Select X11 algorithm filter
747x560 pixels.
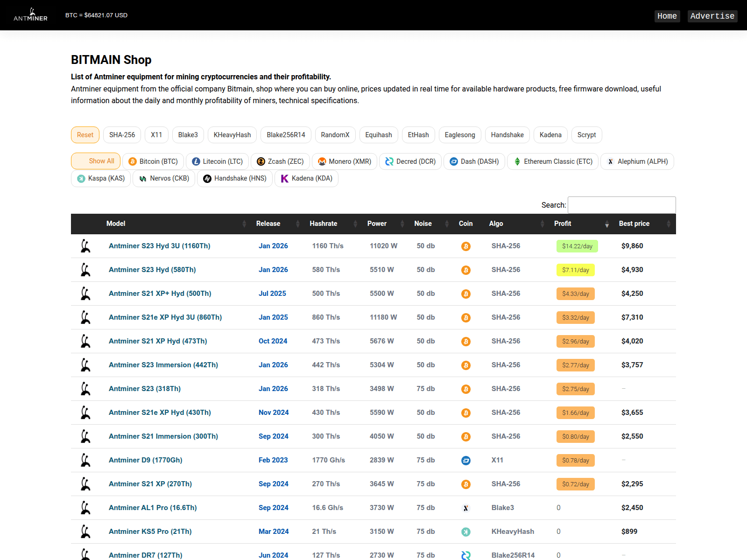click(156, 135)
